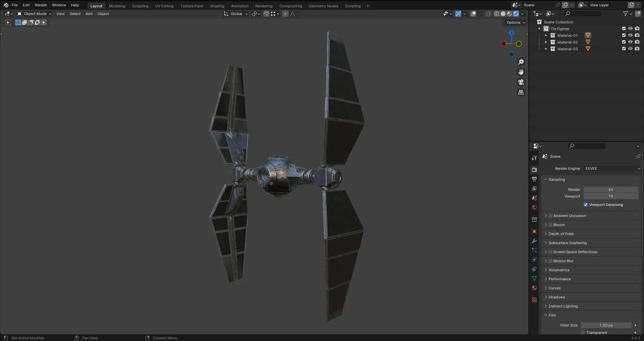This screenshot has height=341, width=644.
Task: Open the Texture properties tab
Action: point(534,300)
